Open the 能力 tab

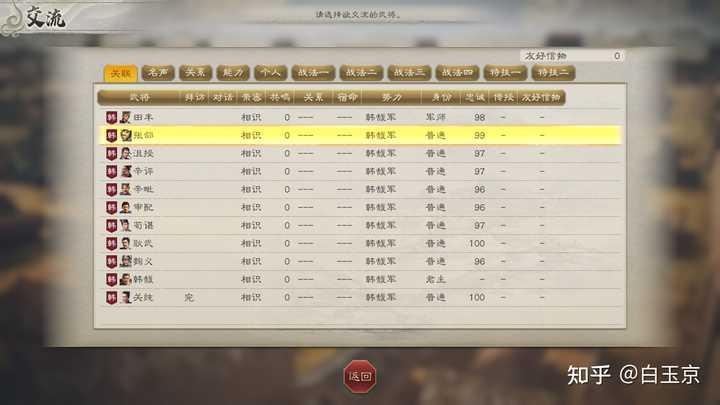[x=233, y=73]
